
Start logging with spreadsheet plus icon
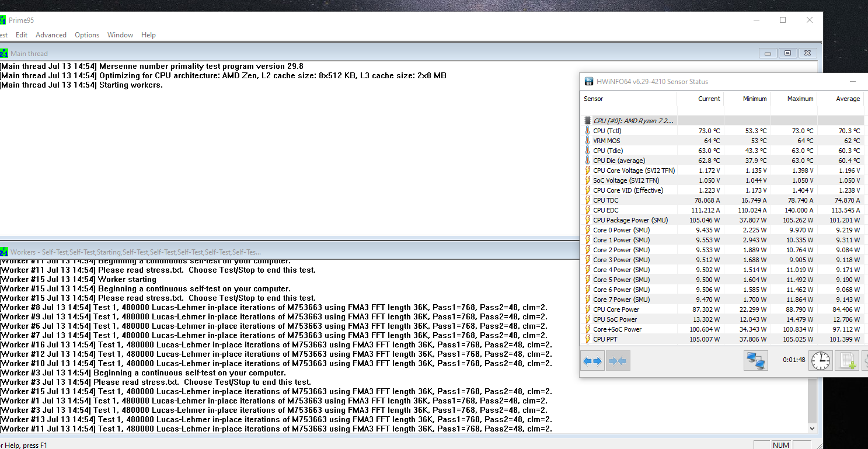tap(847, 361)
